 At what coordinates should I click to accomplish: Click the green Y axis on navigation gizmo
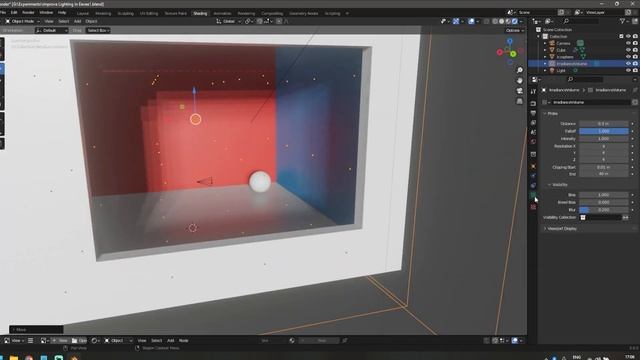(x=513, y=54)
